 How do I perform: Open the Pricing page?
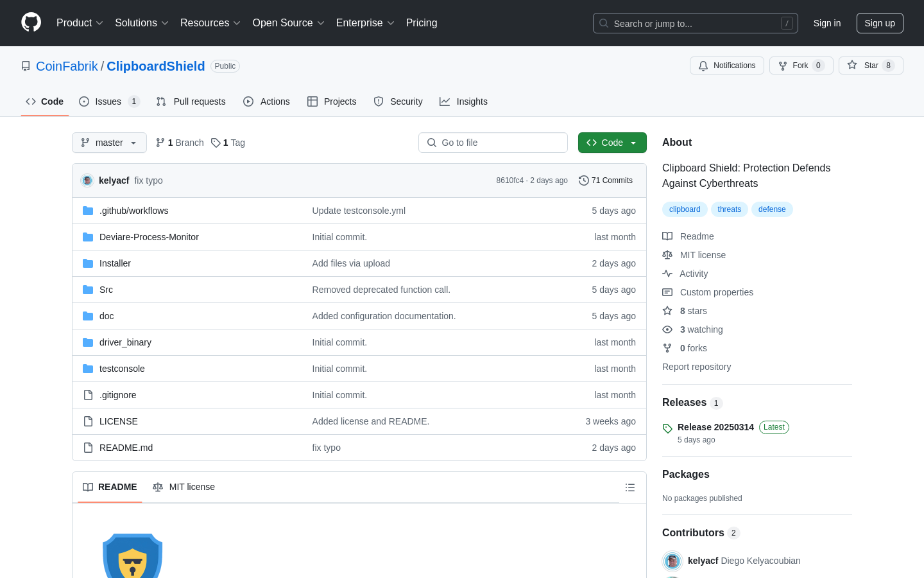tap(422, 23)
